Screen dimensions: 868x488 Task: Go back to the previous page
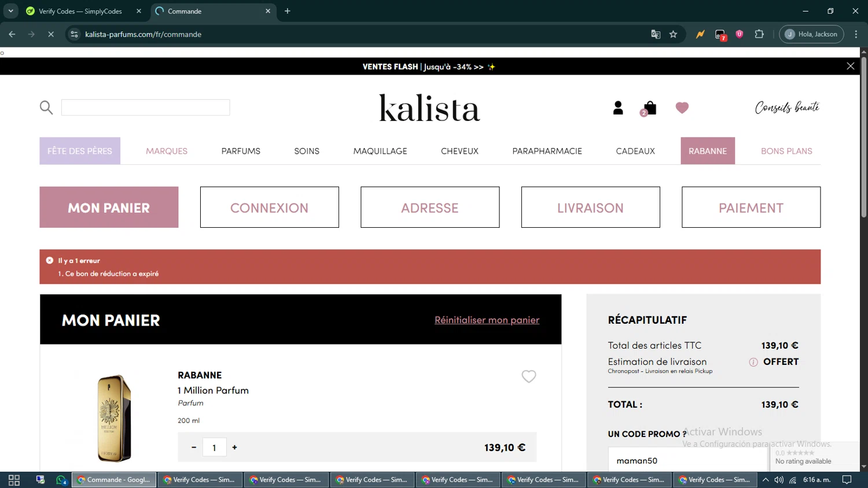(x=12, y=34)
